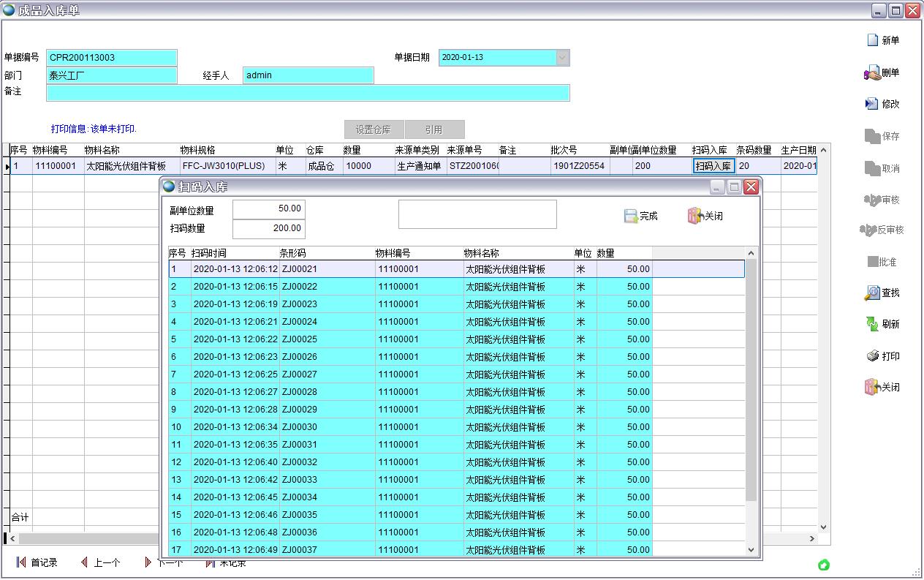The height and width of the screenshot is (580, 924).
Task: Click the 查找 (Find) icon
Action: pyautogui.click(x=872, y=293)
